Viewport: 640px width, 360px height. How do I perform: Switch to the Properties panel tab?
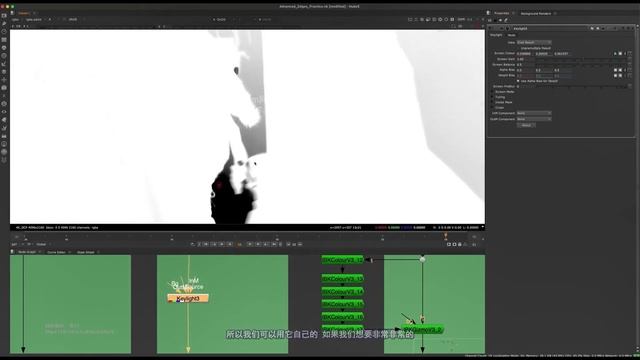coord(502,13)
